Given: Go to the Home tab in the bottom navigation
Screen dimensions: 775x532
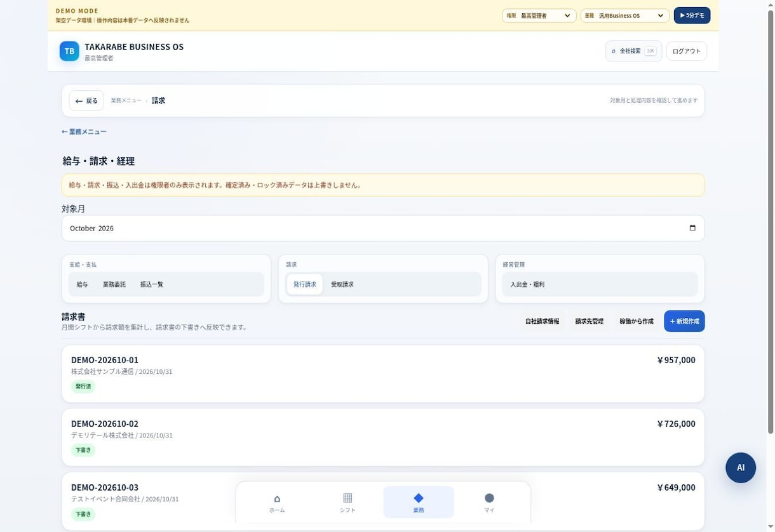Looking at the screenshot, I should tap(277, 502).
